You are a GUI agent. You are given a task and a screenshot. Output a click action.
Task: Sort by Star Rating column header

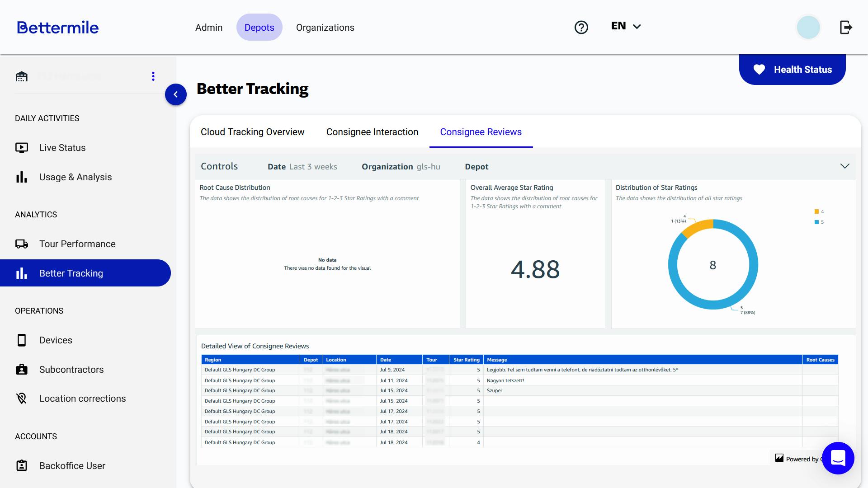[466, 360]
